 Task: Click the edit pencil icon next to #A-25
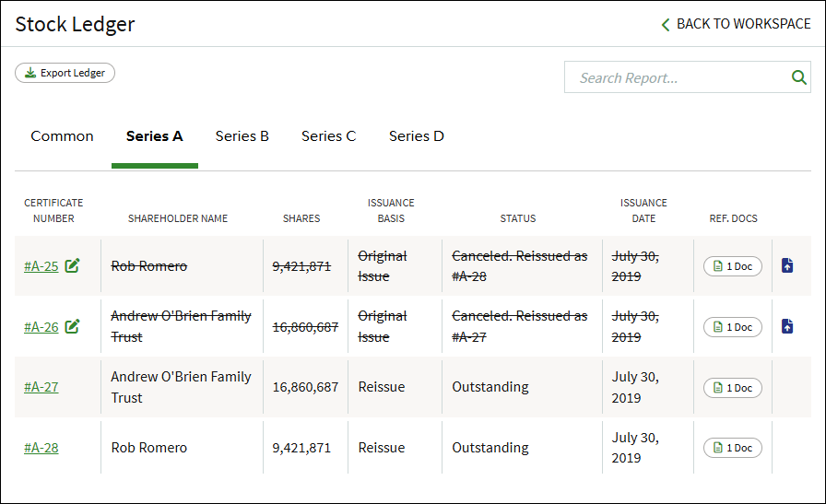point(72,265)
